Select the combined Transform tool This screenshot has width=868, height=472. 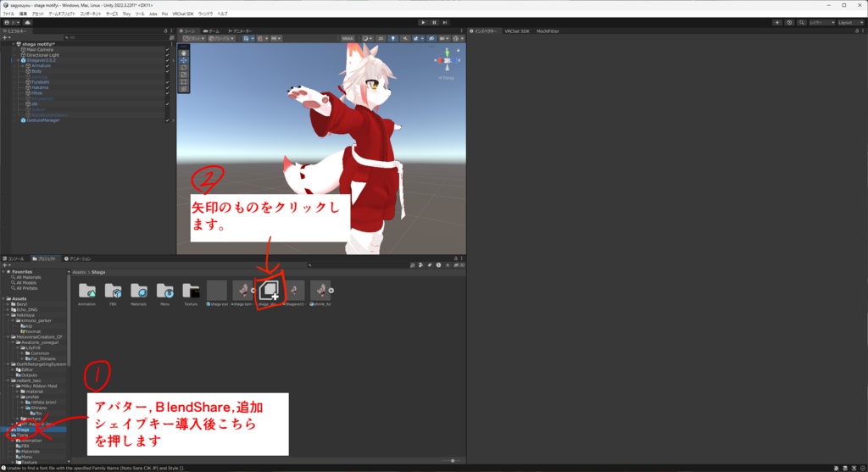point(184,89)
